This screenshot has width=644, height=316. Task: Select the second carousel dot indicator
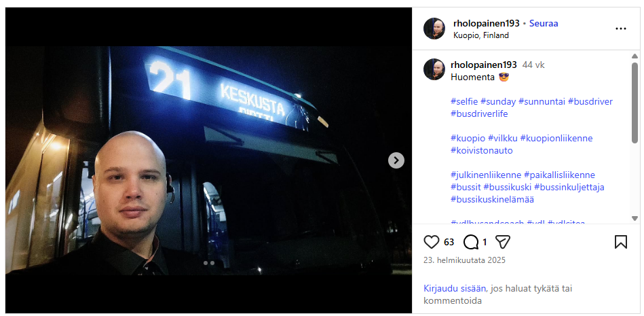tap(212, 263)
